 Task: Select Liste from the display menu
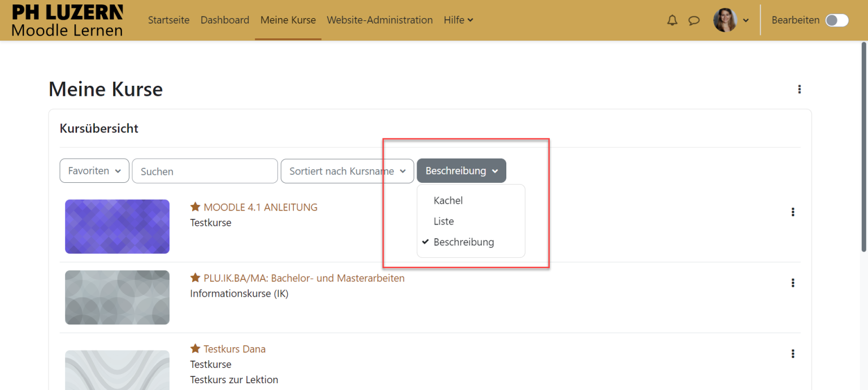[x=444, y=221]
